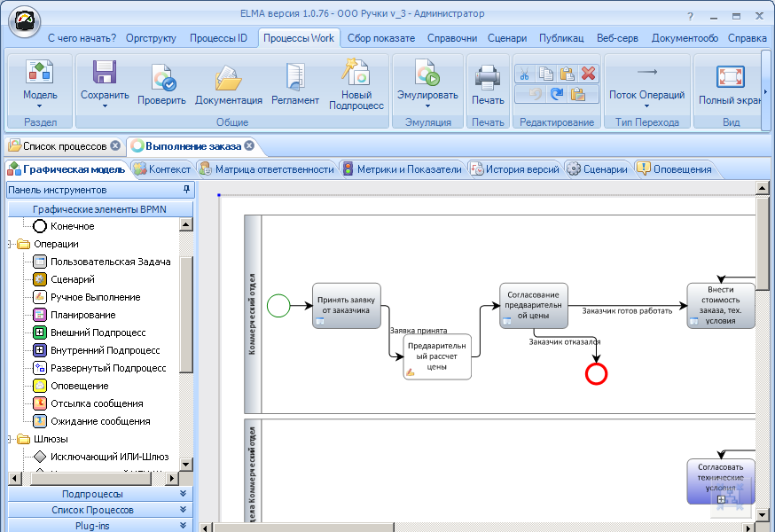
Task: Expand the Поток Операций transition type dropdown
Action: (646, 106)
